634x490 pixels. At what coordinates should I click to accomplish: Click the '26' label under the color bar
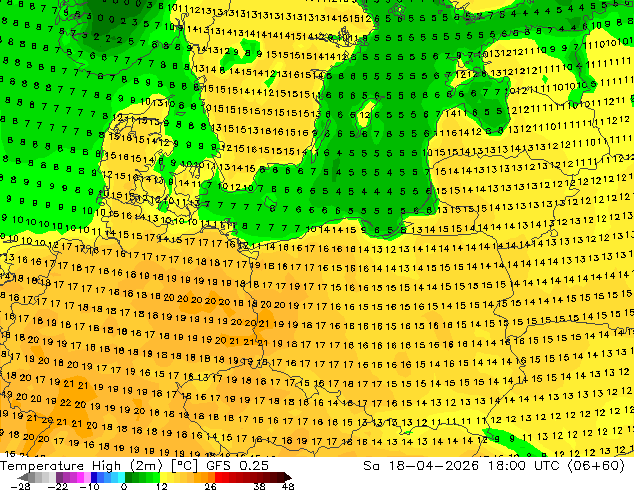pyautogui.click(x=210, y=486)
